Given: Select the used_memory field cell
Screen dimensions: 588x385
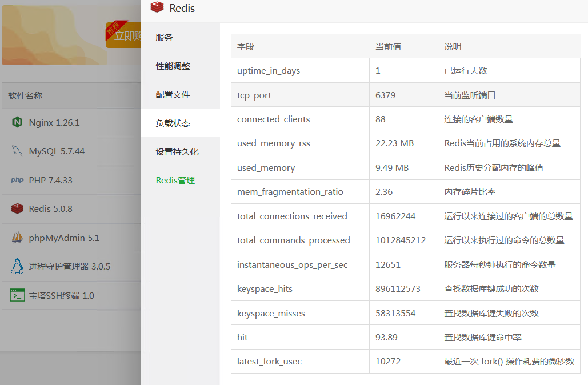Looking at the screenshot, I should 301,167.
